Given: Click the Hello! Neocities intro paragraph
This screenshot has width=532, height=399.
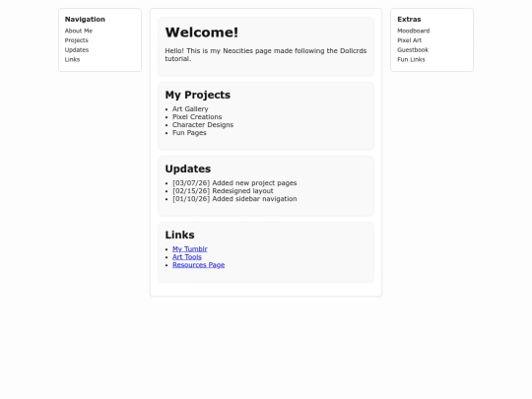Looking at the screenshot, I should tap(266, 54).
